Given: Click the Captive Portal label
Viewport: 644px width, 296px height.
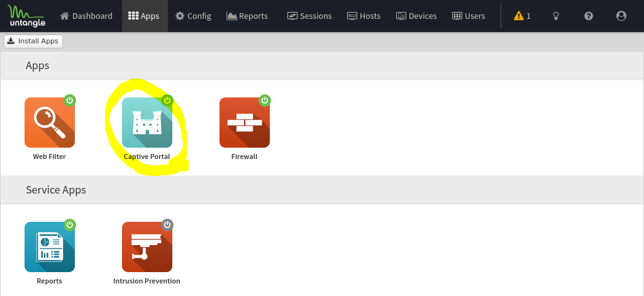Looking at the screenshot, I should [147, 156].
